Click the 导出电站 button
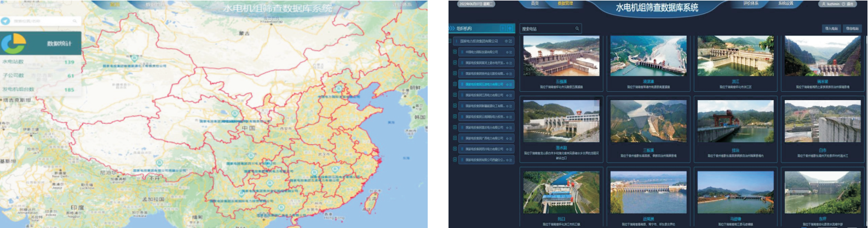The image size is (868, 228). tap(852, 28)
